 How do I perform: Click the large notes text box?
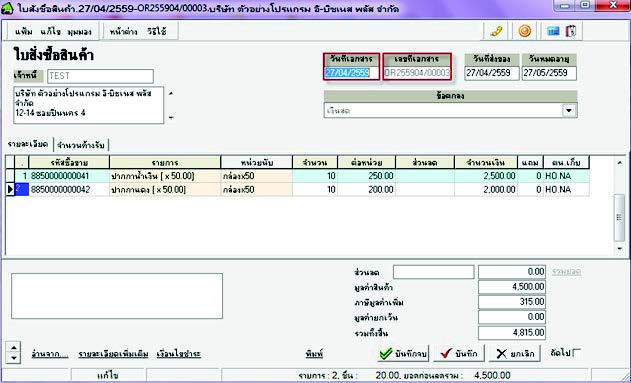coord(117,296)
